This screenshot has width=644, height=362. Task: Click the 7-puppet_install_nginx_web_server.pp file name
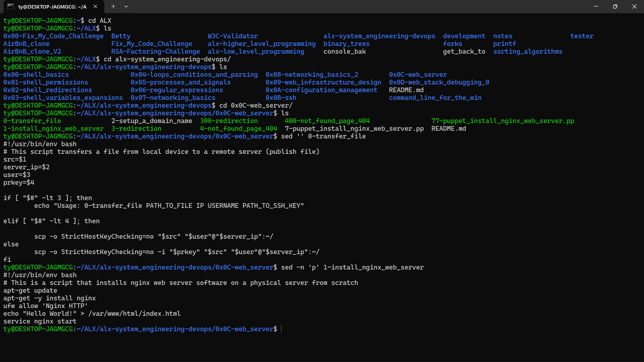354,129
